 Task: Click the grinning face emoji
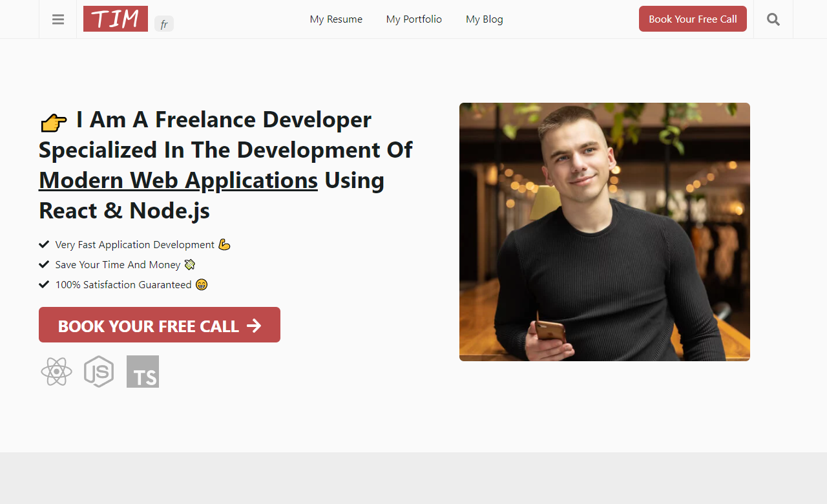202,285
